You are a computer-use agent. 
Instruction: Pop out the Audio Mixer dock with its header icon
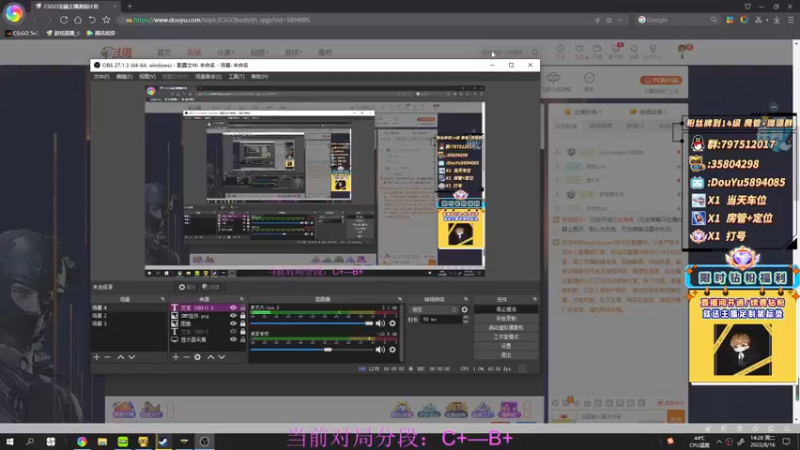399,299
